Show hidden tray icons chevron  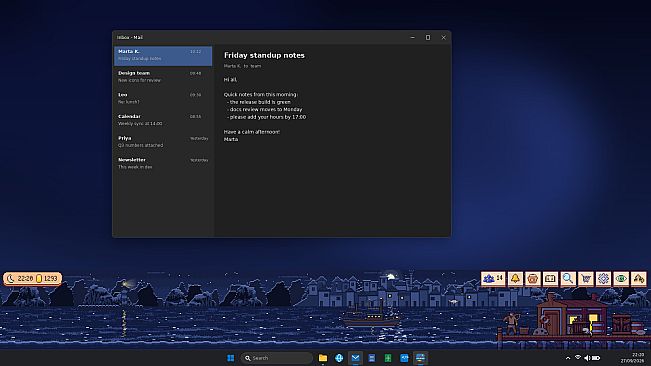(568, 358)
